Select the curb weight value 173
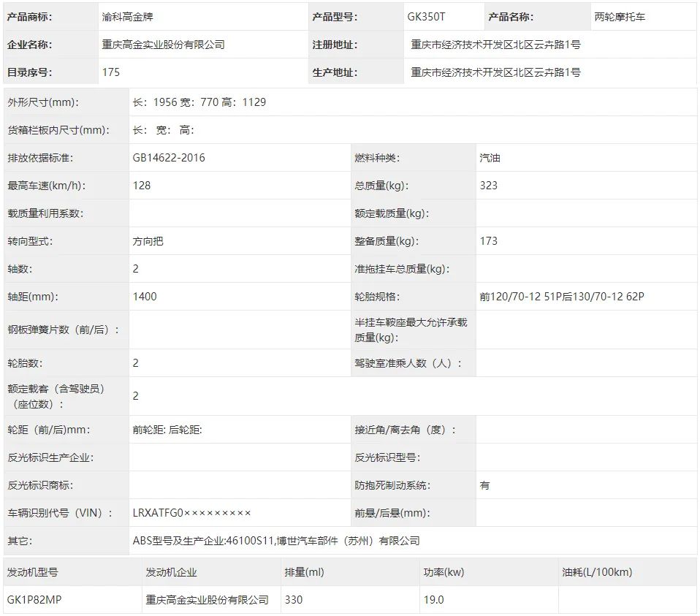Screen dimensions: 700x616 click(x=488, y=241)
